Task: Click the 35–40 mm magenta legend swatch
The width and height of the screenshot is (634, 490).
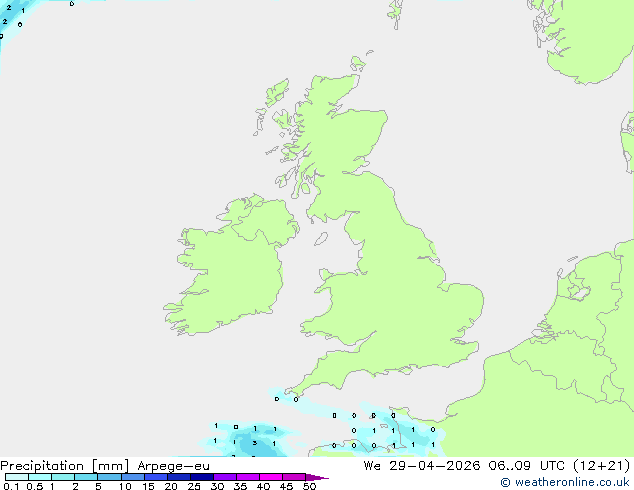Action: (248, 477)
